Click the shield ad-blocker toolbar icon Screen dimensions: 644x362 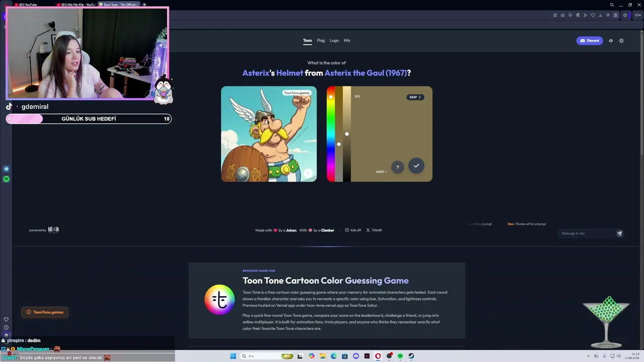570,15
